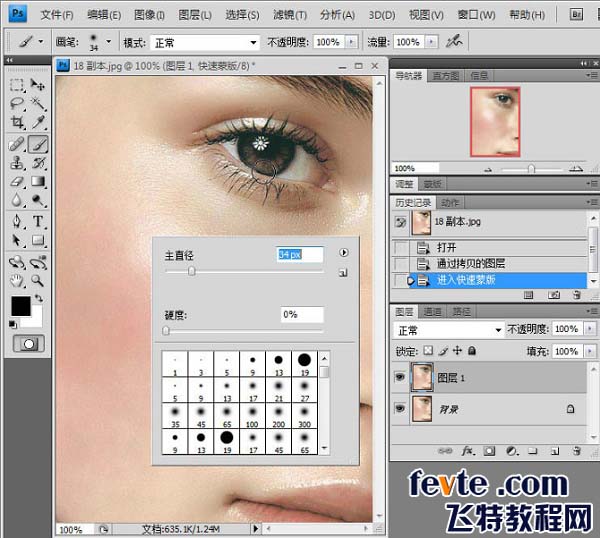Image resolution: width=600 pixels, height=538 pixels.
Task: Pick the Horizontal Type tool
Action: 39,221
